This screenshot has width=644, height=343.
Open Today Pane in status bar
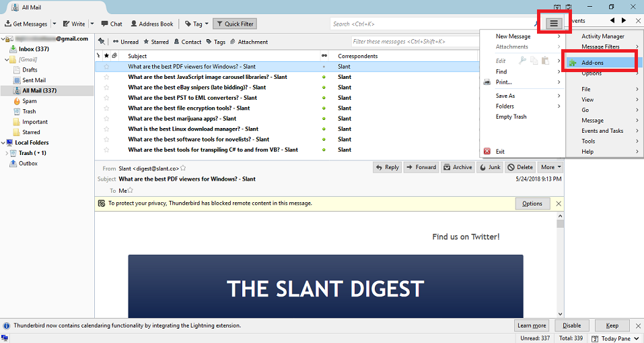click(615, 338)
